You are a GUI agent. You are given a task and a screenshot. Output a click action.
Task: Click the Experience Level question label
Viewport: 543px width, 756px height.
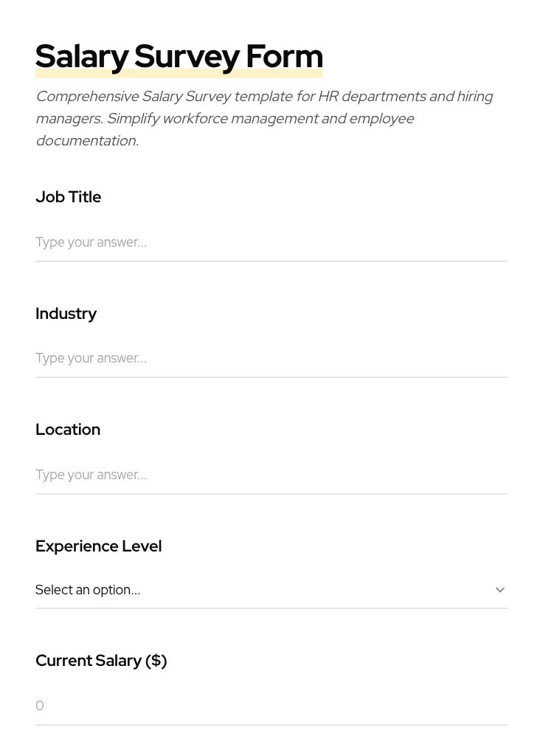pos(98,546)
